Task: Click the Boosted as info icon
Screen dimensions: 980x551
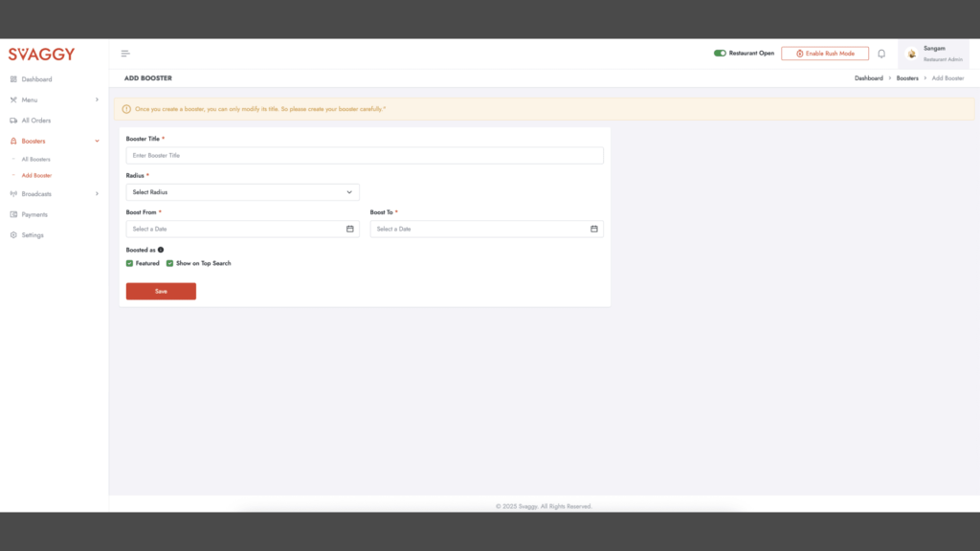Action: (x=161, y=250)
